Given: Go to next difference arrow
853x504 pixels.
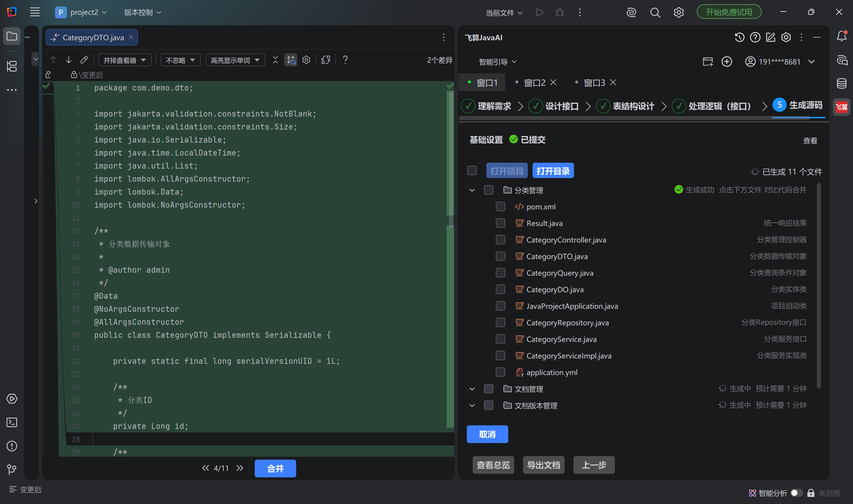Looking at the screenshot, I should [x=69, y=60].
